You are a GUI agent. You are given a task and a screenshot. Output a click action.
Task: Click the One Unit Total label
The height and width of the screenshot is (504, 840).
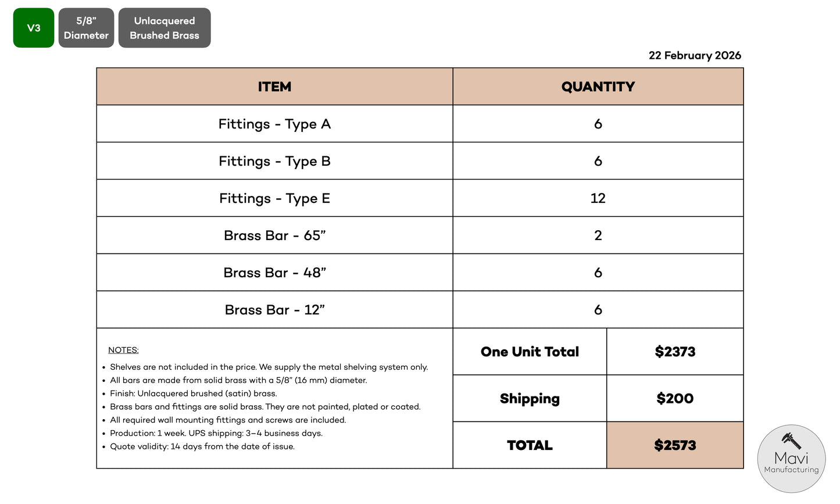click(x=530, y=352)
